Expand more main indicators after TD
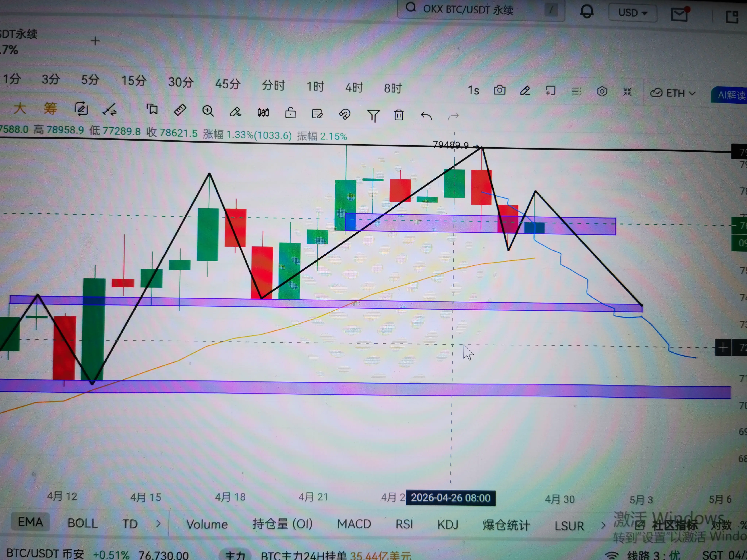 [x=158, y=524]
